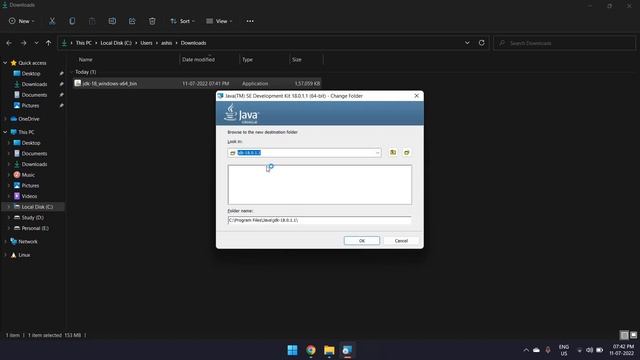Sort by the Name column header

pyautogui.click(x=85, y=60)
